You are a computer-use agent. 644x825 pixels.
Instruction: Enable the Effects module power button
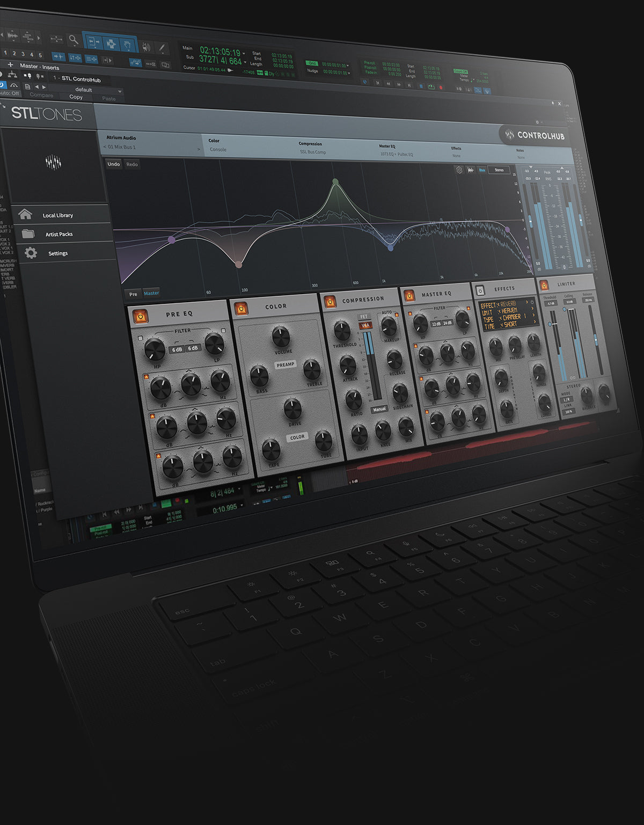point(480,290)
